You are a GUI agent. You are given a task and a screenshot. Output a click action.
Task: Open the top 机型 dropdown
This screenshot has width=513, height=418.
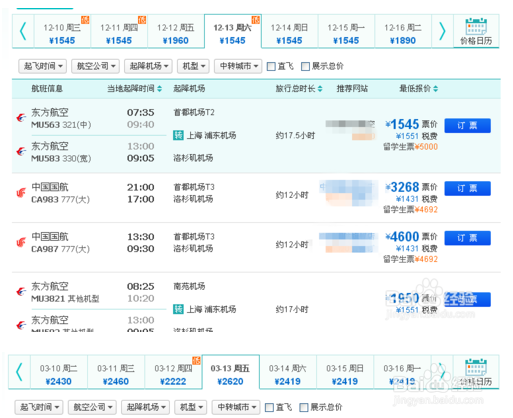click(193, 66)
